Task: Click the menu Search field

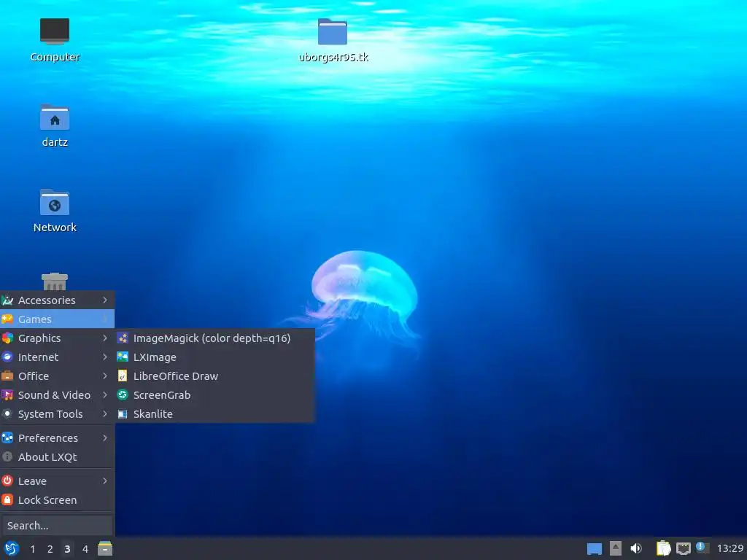Action: click(x=57, y=526)
